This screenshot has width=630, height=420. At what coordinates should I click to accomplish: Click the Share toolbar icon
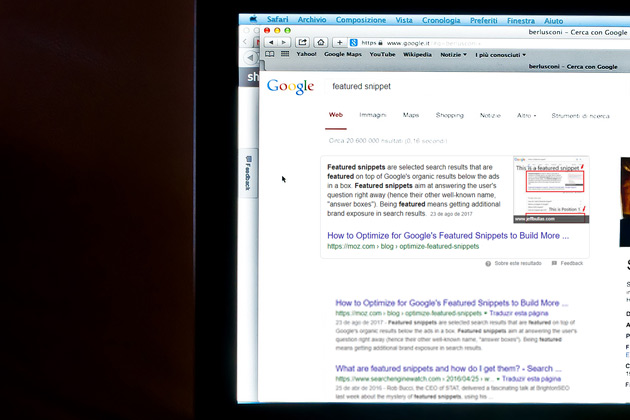(x=303, y=42)
